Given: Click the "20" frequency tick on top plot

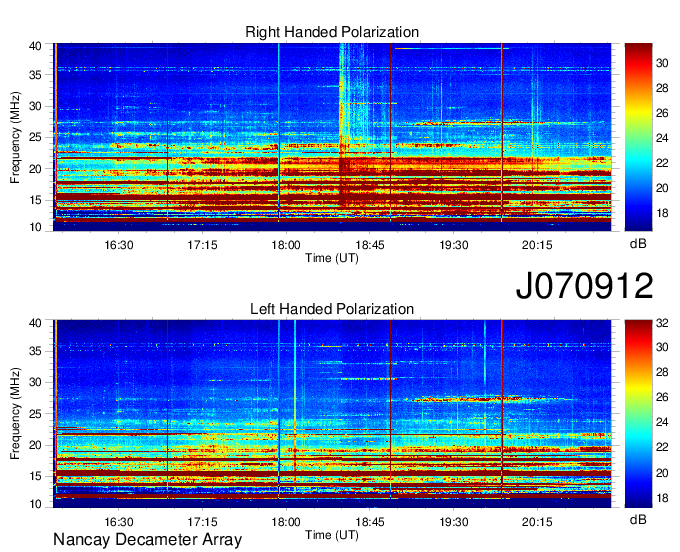Looking at the screenshot, I should (x=35, y=169).
